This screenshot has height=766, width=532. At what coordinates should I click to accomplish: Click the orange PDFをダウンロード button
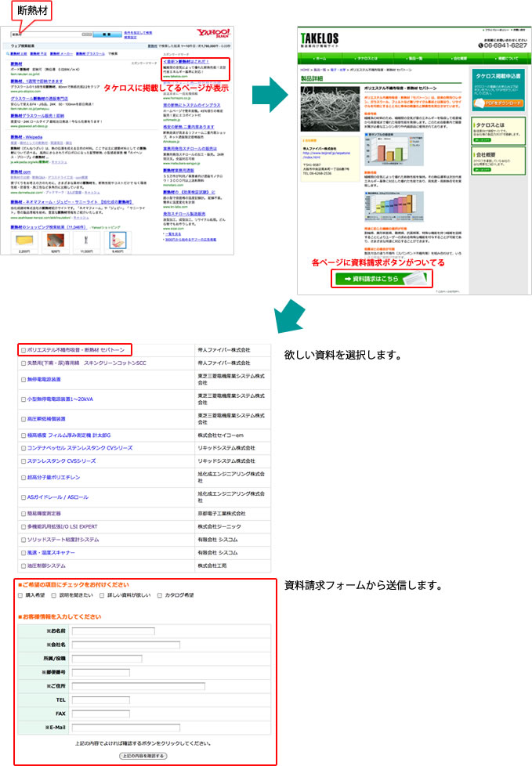pyautogui.click(x=499, y=103)
